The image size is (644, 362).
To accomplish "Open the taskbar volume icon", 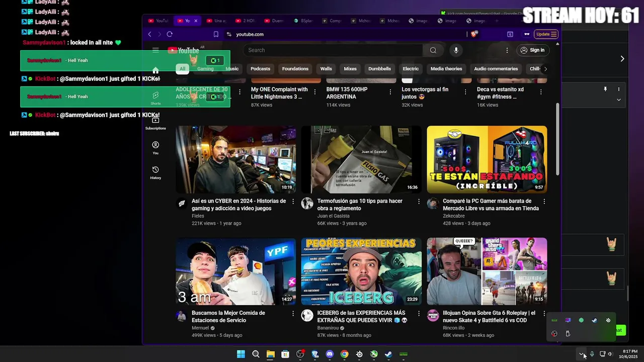I will tap(610, 354).
